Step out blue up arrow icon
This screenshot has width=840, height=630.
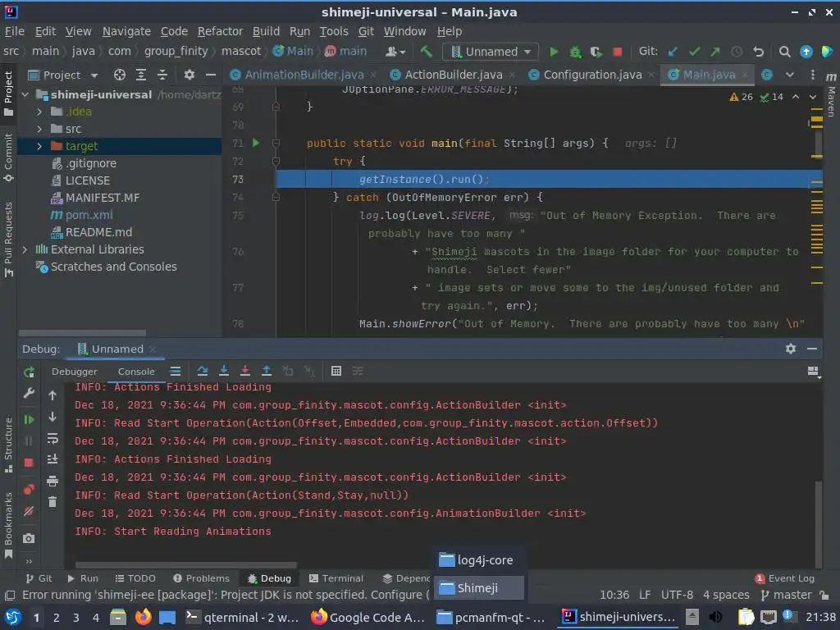coord(267,371)
